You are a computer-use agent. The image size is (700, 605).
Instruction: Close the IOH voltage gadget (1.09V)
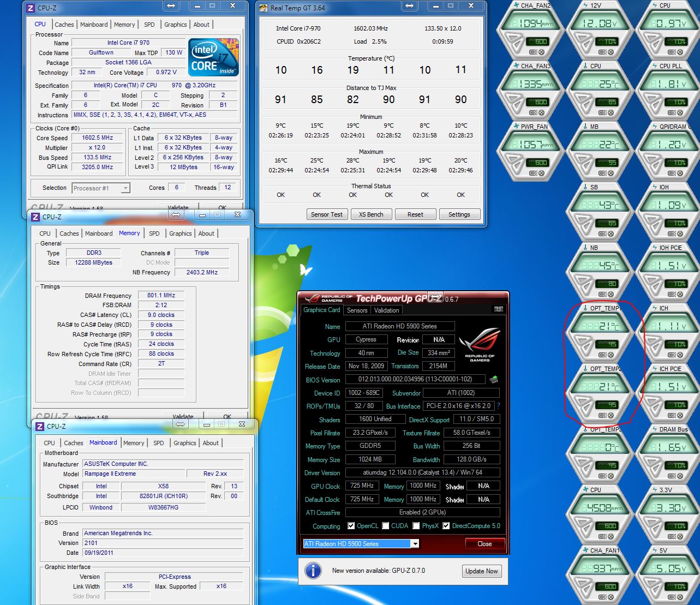click(680, 233)
